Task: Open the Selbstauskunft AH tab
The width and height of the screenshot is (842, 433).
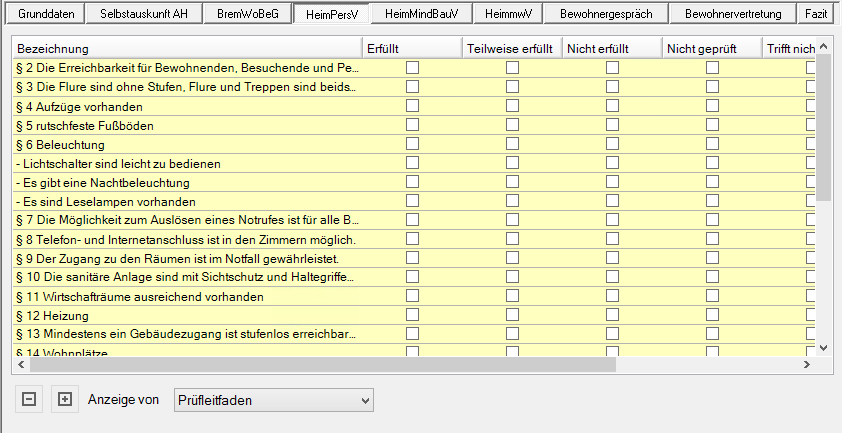Action: [x=142, y=15]
